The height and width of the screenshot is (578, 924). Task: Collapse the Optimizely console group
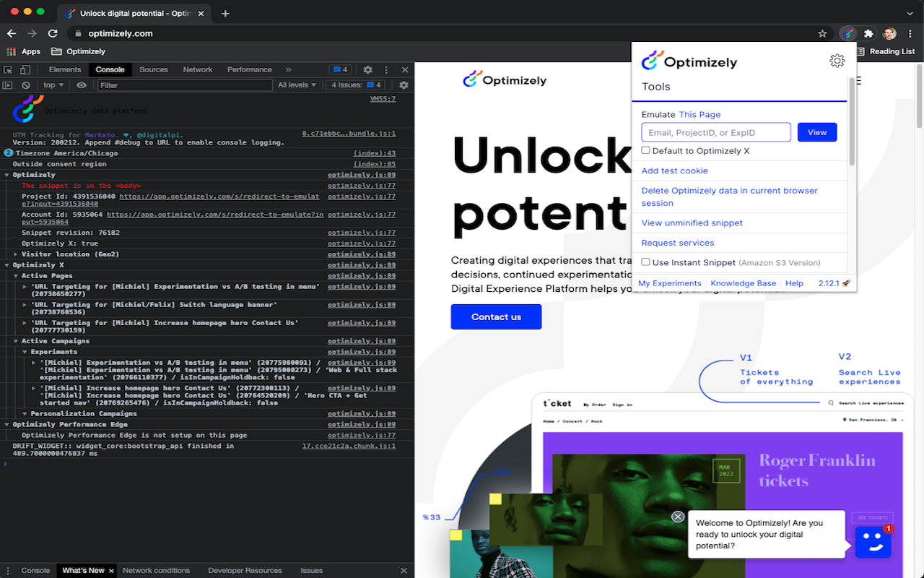coord(7,175)
